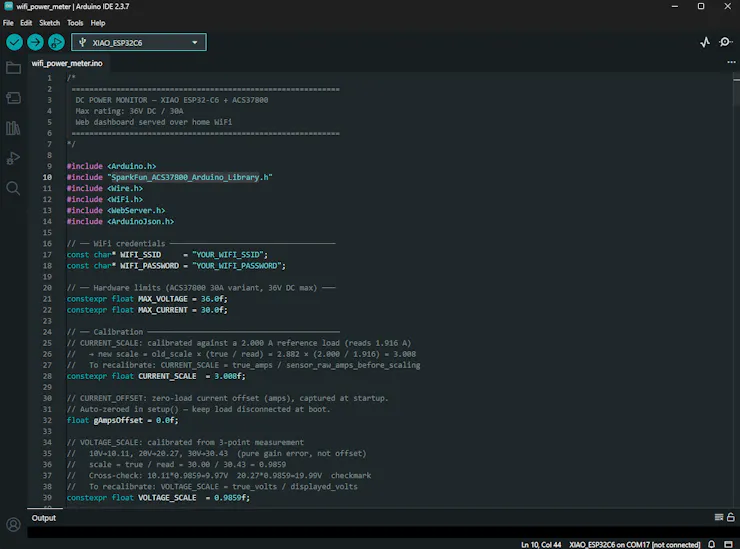Toggle the output scroll lock icon
This screenshot has width=740, height=549.
tap(731, 517)
